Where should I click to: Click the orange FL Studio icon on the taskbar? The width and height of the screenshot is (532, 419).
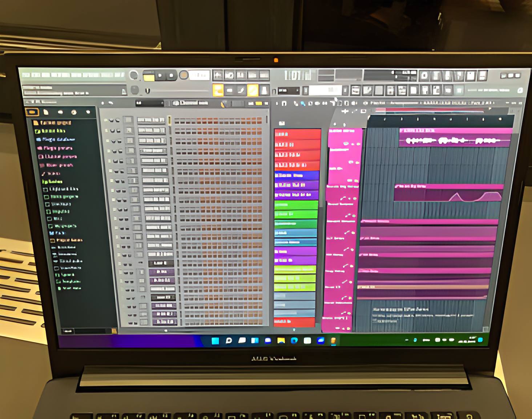click(x=333, y=341)
